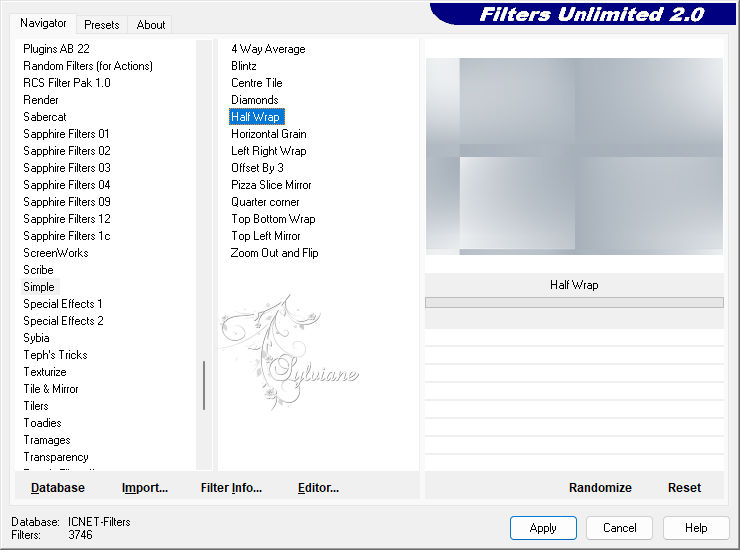The image size is (740, 550).
Task: Choose the 4 Way Average filter
Action: pos(268,49)
